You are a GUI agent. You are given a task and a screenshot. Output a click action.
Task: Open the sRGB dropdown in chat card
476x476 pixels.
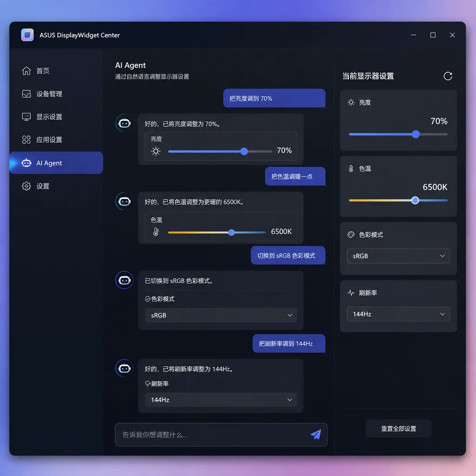pyautogui.click(x=221, y=315)
